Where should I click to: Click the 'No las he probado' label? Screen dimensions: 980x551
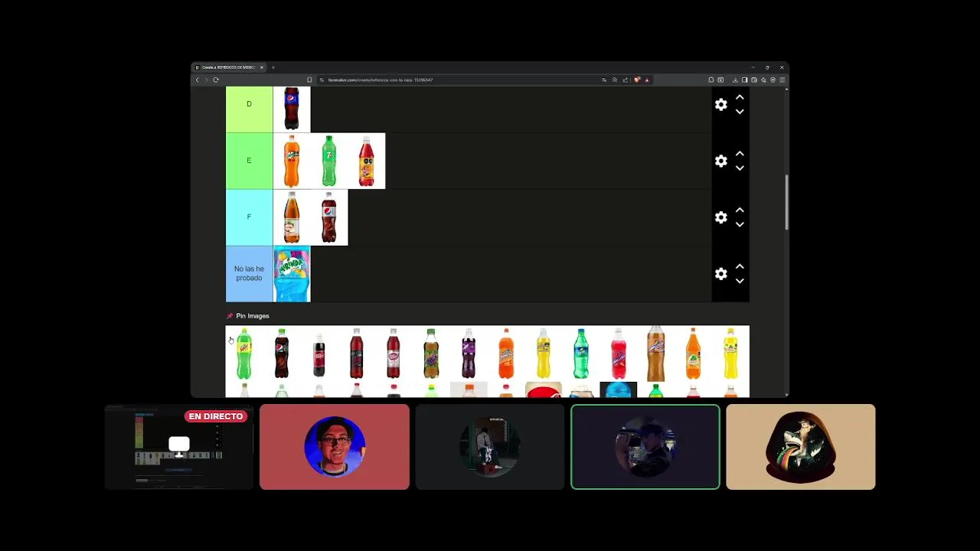pos(249,273)
